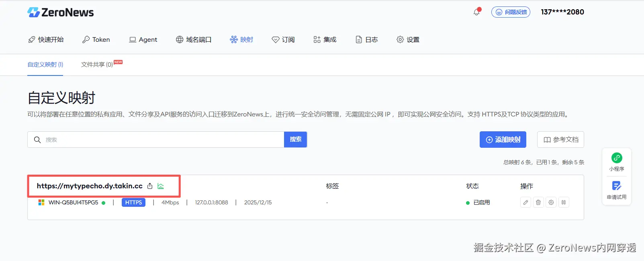Open the 集成 menu item
The image size is (644, 261).
[x=325, y=39]
